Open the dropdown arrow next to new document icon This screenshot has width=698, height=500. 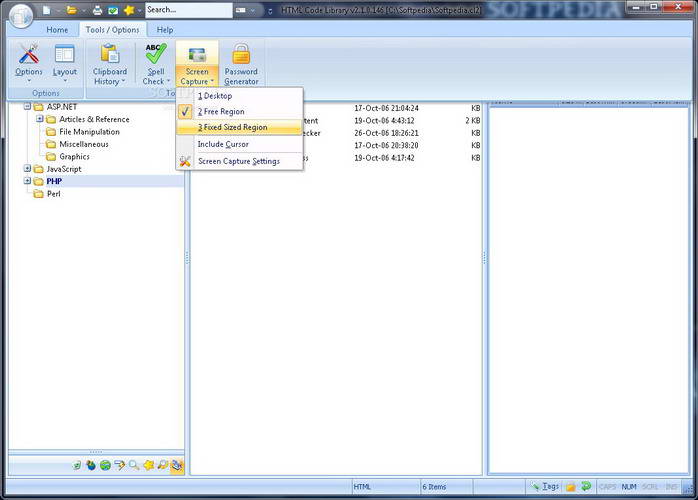tap(58, 10)
